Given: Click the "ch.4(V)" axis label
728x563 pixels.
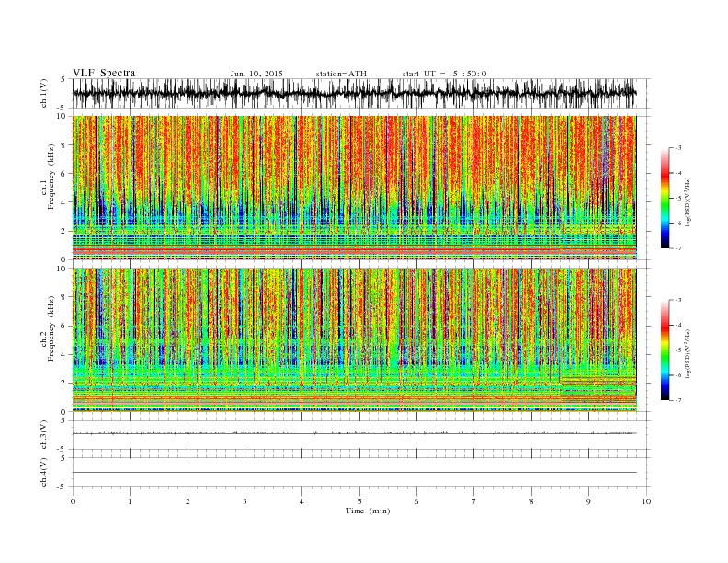Looking at the screenshot, I should tap(44, 472).
